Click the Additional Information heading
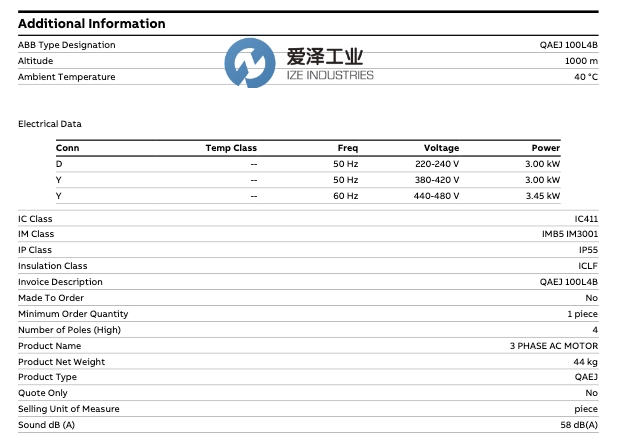The height and width of the screenshot is (437, 627). (92, 24)
